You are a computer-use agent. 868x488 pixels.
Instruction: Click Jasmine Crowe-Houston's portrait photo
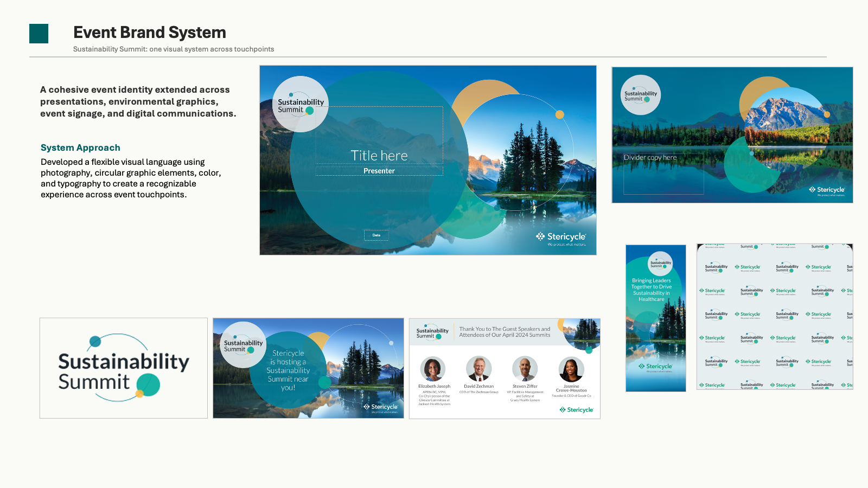pos(571,369)
